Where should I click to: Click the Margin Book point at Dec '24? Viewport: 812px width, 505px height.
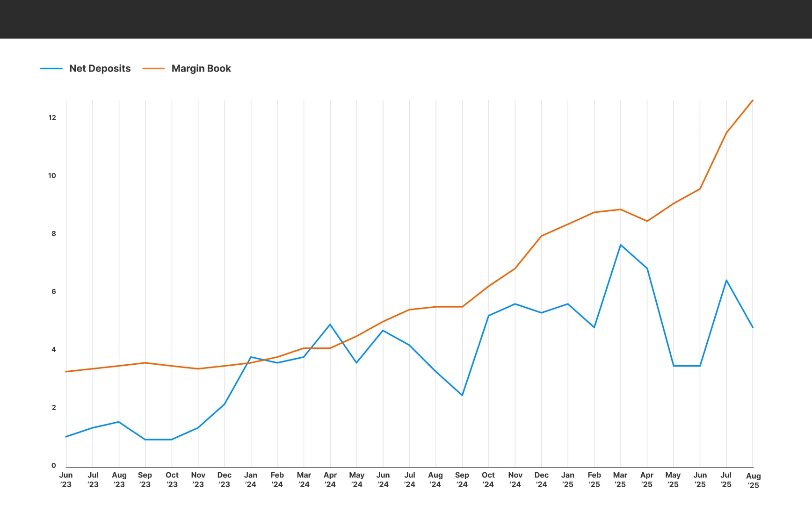click(x=541, y=236)
